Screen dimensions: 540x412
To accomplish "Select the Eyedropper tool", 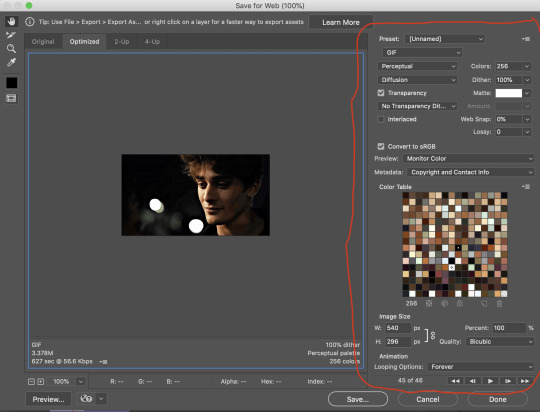I will coord(11,62).
